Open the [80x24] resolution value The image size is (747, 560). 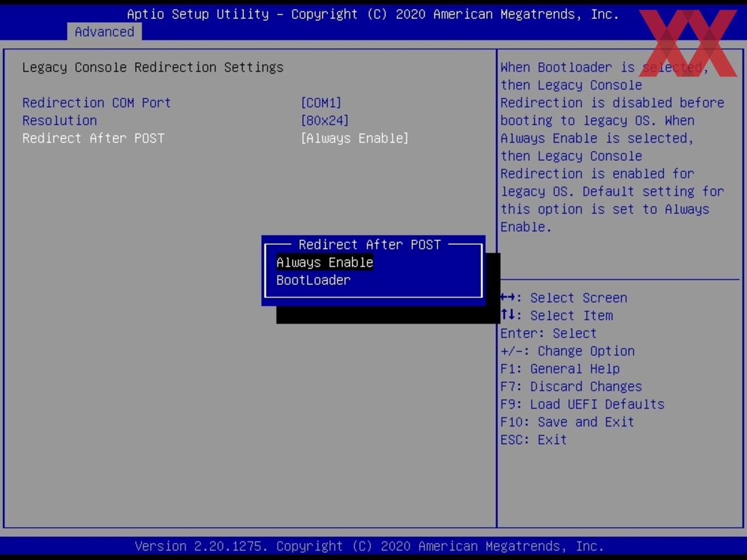(x=325, y=120)
